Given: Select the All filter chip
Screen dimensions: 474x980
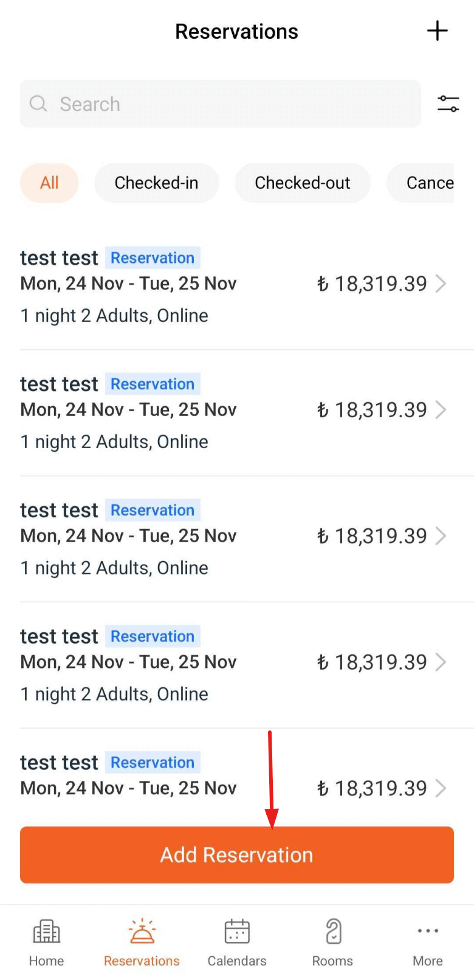Looking at the screenshot, I should (x=49, y=183).
